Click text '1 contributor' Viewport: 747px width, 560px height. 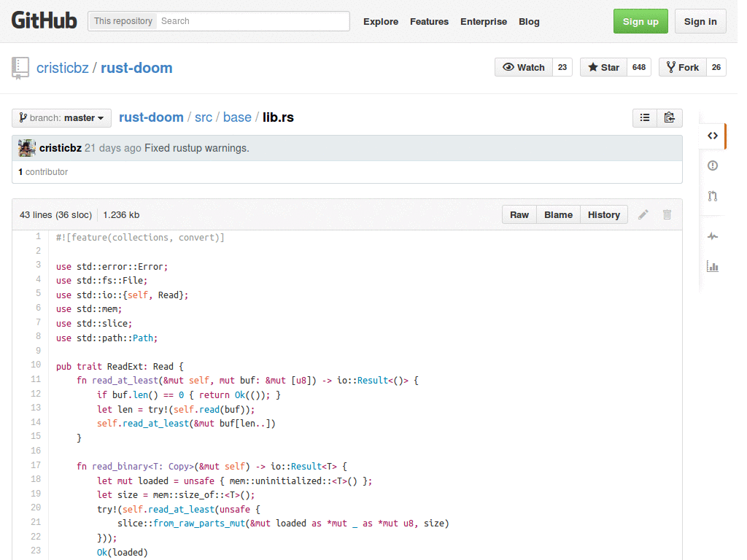click(43, 172)
